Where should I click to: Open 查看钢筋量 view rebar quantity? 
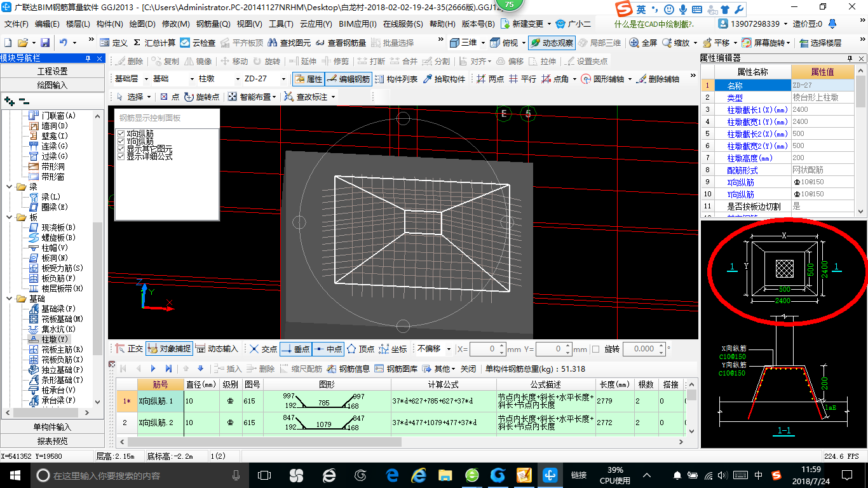point(341,43)
